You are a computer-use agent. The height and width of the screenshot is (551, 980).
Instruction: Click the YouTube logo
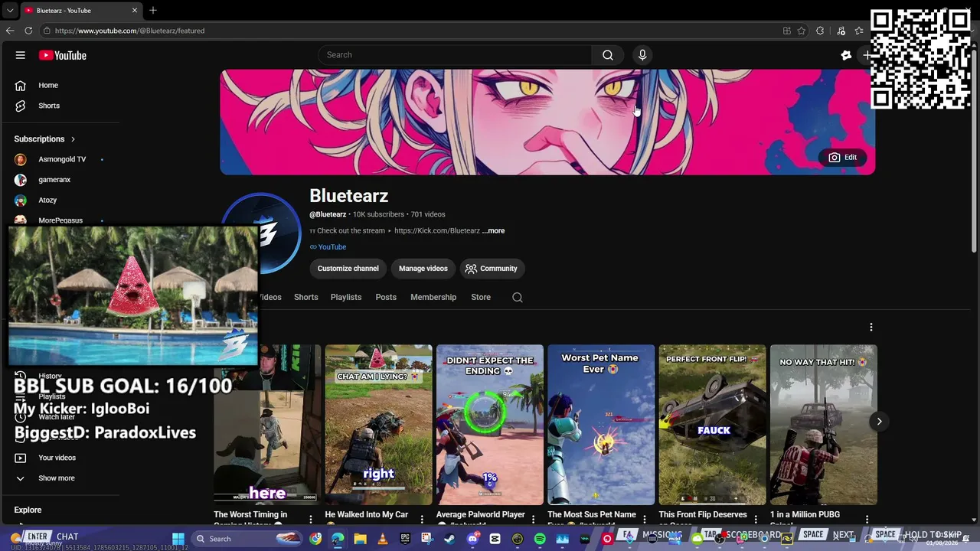(63, 55)
